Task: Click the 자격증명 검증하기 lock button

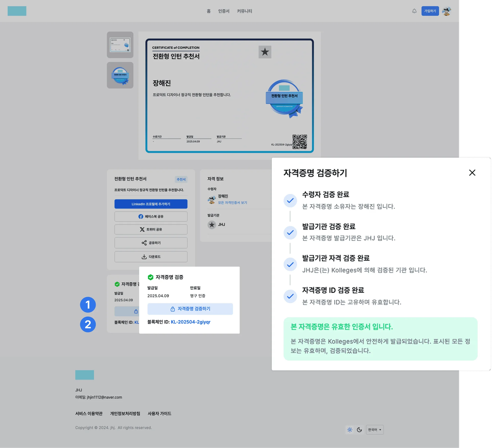Action: (190, 309)
